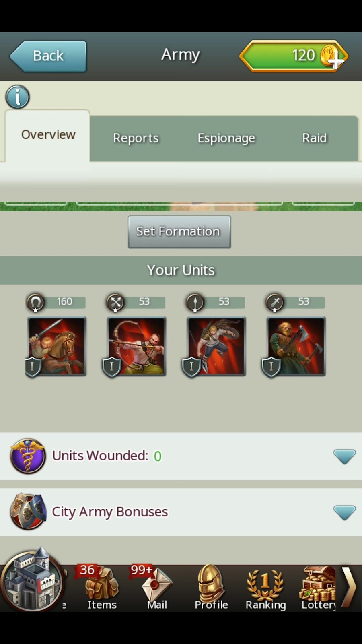Screen dimensions: 362x644
Task: Click the caduceus Units Wounded icon
Action: [x=28, y=456]
